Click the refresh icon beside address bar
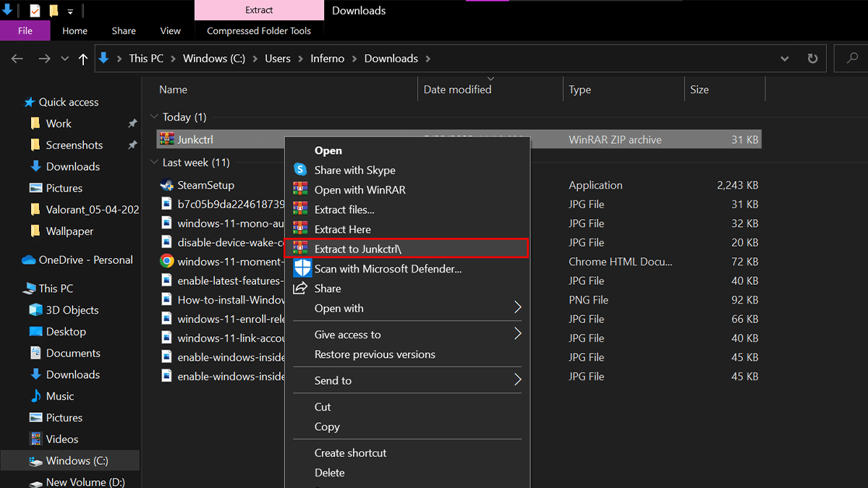This screenshot has height=488, width=868. 812,59
